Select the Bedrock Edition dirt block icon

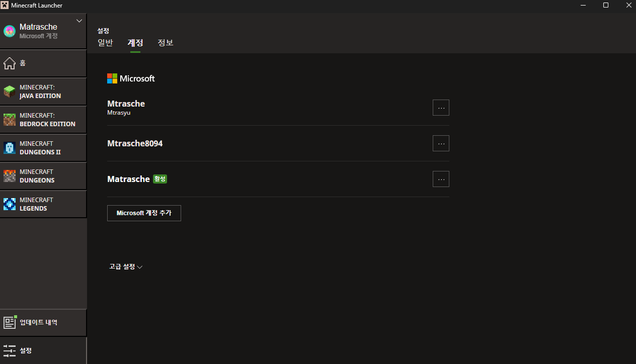coord(10,120)
